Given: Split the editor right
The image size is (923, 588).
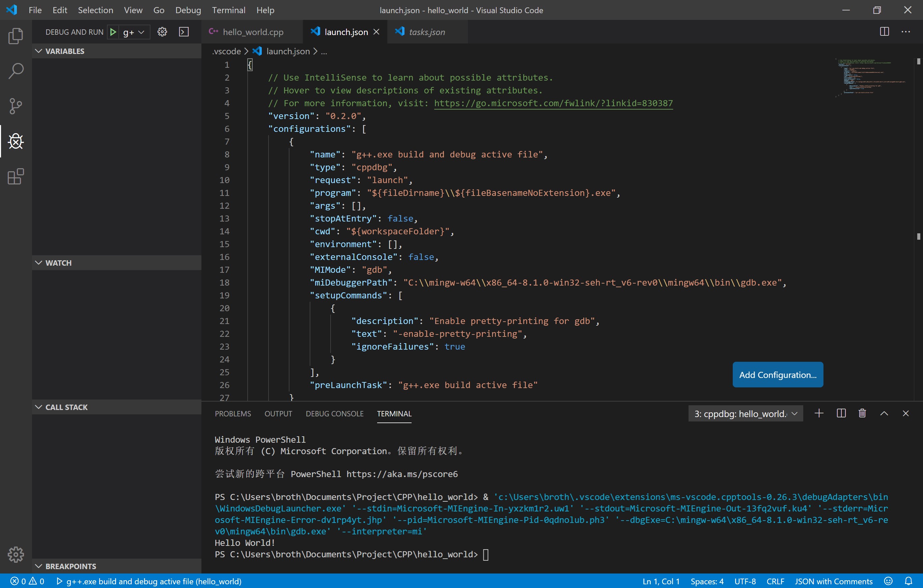Looking at the screenshot, I should [884, 32].
